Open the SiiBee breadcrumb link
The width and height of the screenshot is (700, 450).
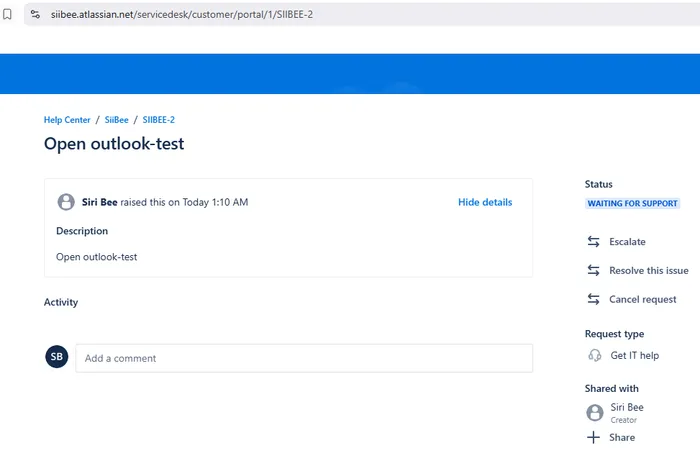(117, 120)
